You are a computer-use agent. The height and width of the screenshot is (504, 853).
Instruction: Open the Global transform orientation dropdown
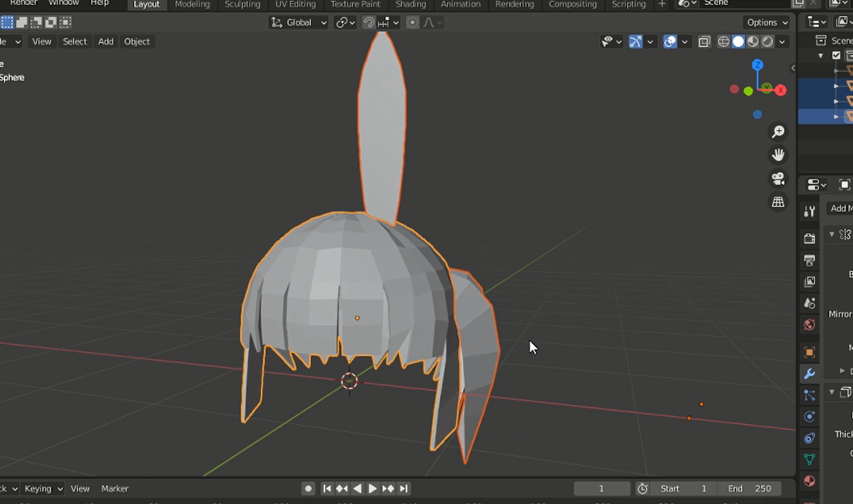pyautogui.click(x=299, y=23)
